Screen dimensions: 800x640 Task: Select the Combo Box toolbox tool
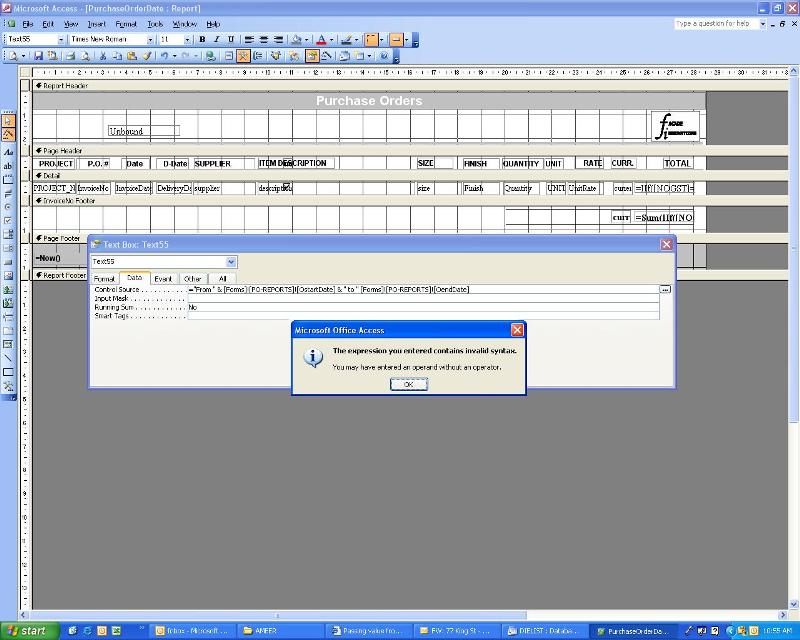coord(9,235)
